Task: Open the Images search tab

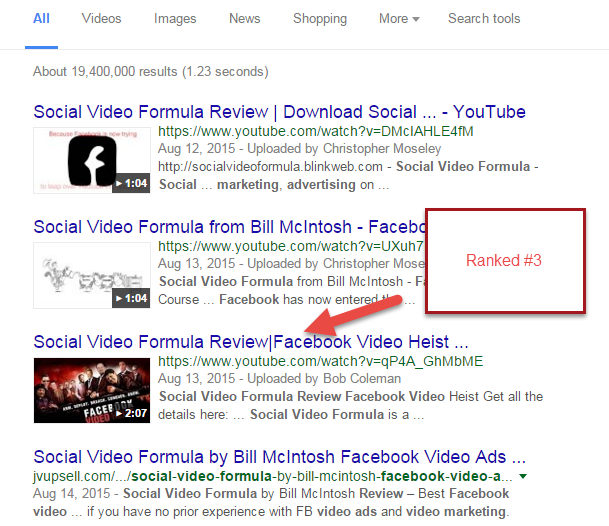Action: click(175, 19)
